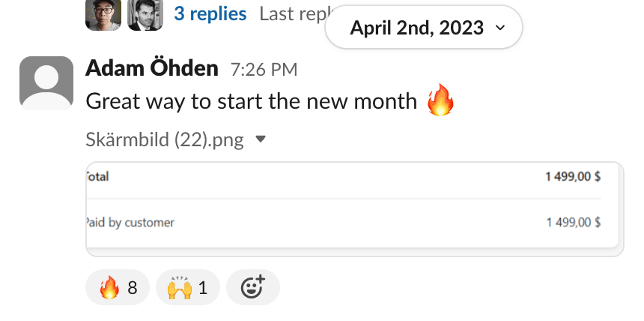644x321 pixels.
Task: Collapse the attachment using the triangle arrow
Action: 261,139
